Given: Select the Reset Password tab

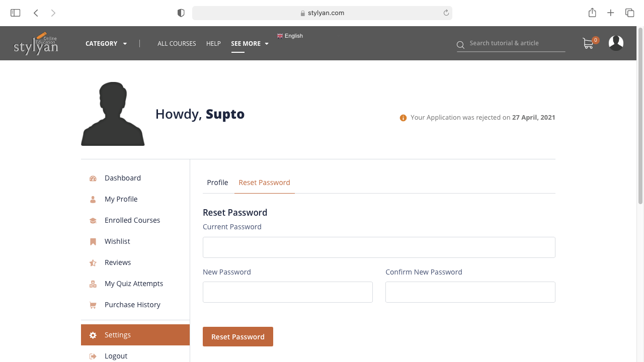Looking at the screenshot, I should 264,183.
